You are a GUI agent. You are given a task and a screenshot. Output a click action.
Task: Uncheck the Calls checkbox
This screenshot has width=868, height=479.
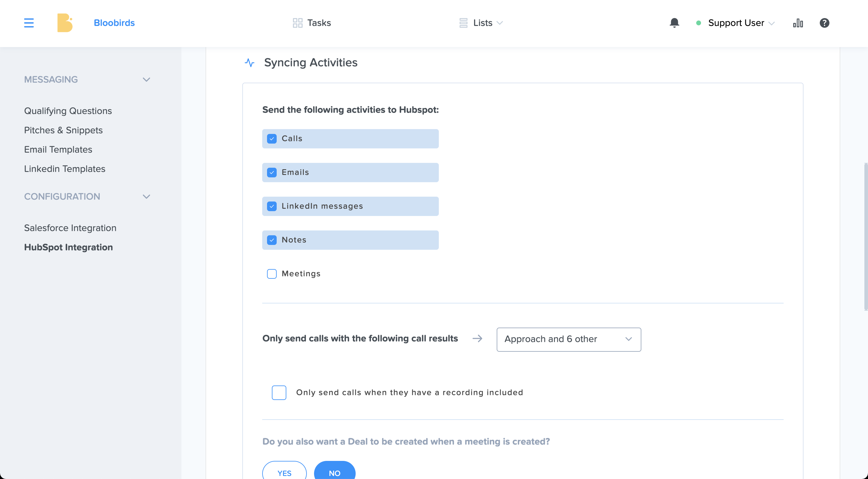(272, 139)
